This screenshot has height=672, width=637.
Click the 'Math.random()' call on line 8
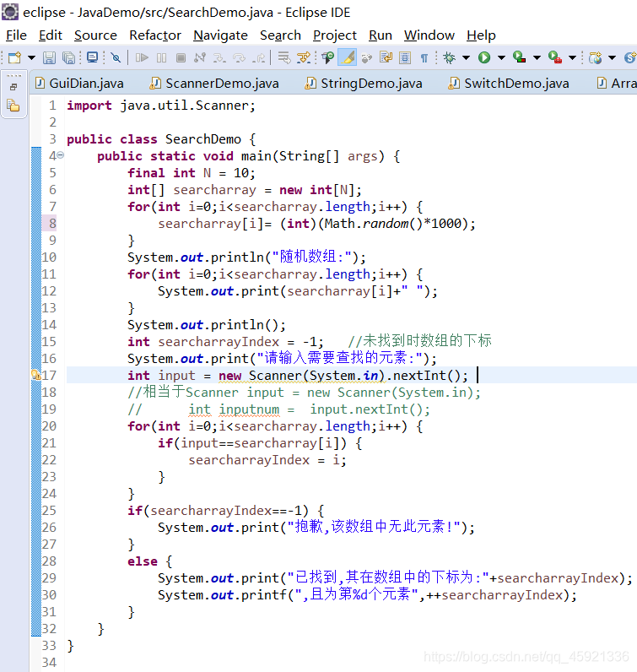pyautogui.click(x=373, y=223)
